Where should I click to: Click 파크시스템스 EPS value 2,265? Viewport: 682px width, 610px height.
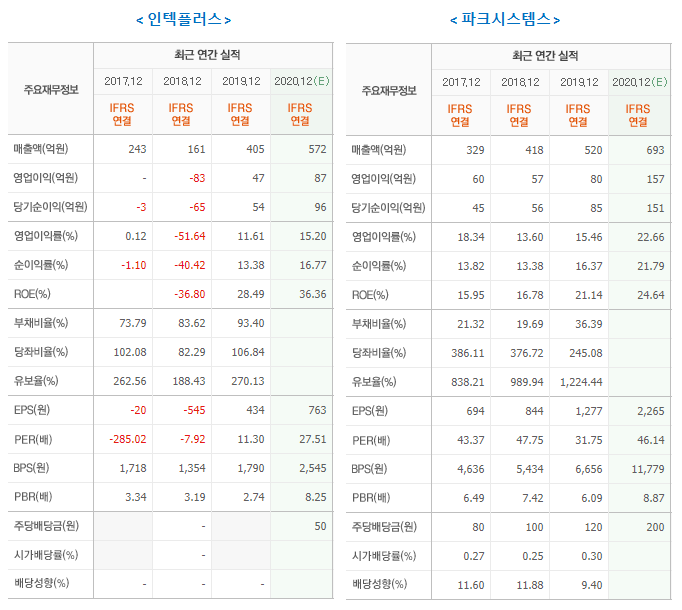click(651, 411)
